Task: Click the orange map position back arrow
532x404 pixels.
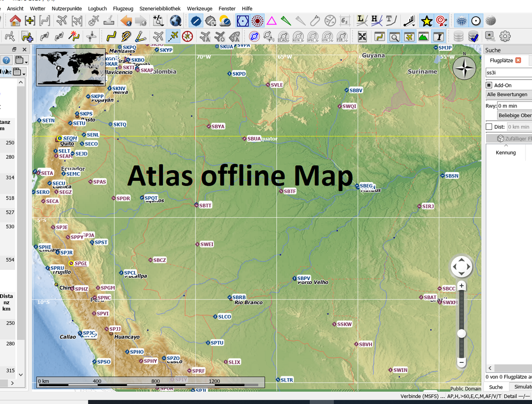Action: (126, 20)
